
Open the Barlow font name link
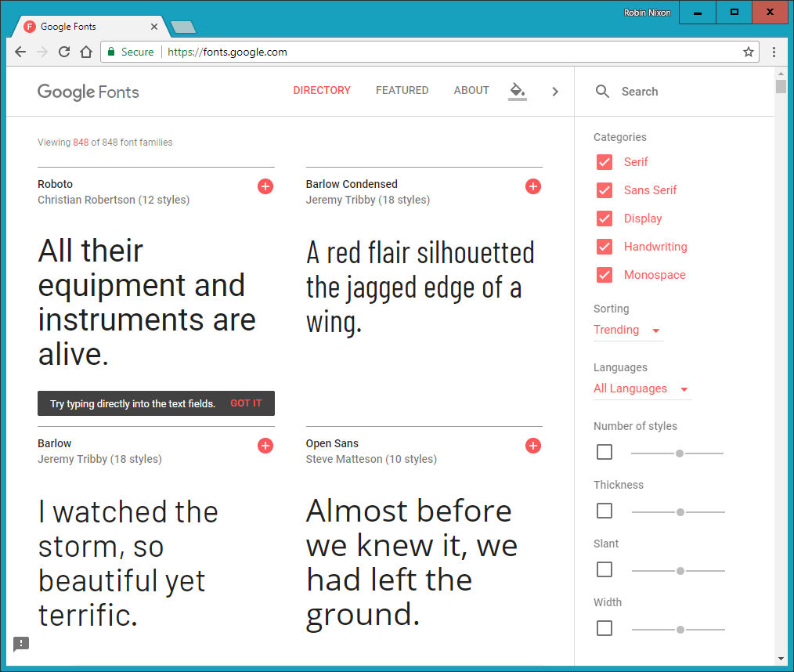55,443
